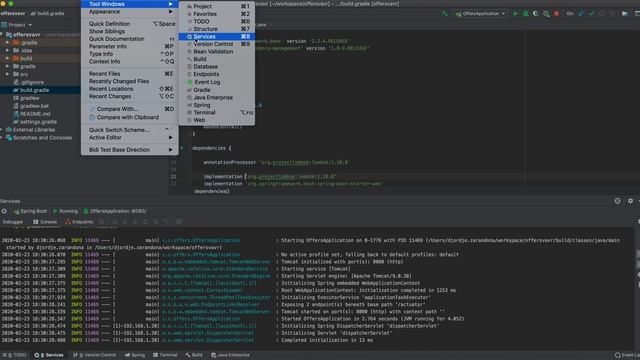Open Services settings gear icon
640x360 pixels.
(x=630, y=201)
